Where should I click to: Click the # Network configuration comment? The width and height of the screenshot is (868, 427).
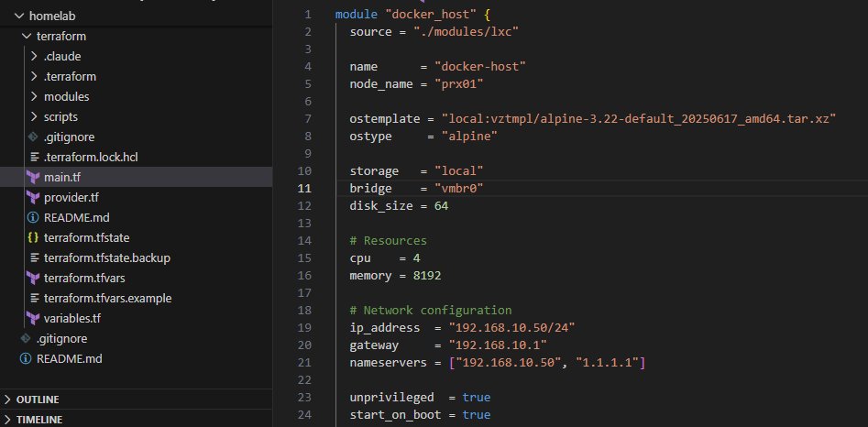(431, 310)
